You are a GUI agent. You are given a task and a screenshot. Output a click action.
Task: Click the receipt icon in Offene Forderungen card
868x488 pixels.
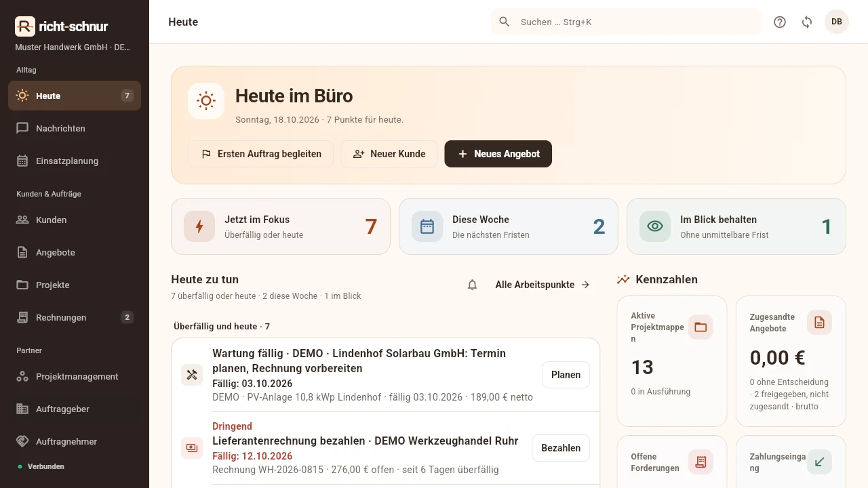coord(701,462)
